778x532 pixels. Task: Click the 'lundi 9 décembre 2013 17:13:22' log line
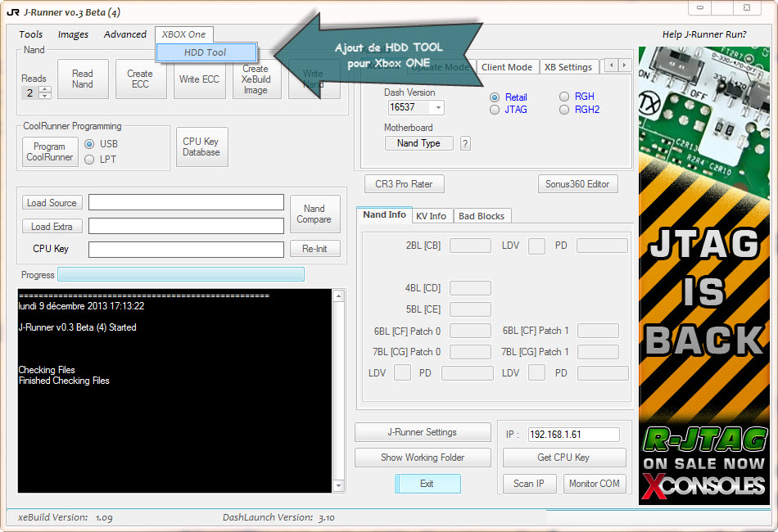coord(81,306)
